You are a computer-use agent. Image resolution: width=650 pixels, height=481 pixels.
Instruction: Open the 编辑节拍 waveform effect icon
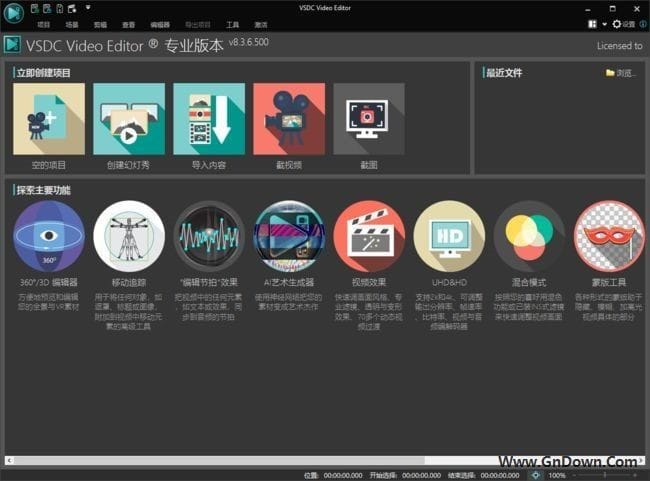coord(209,236)
